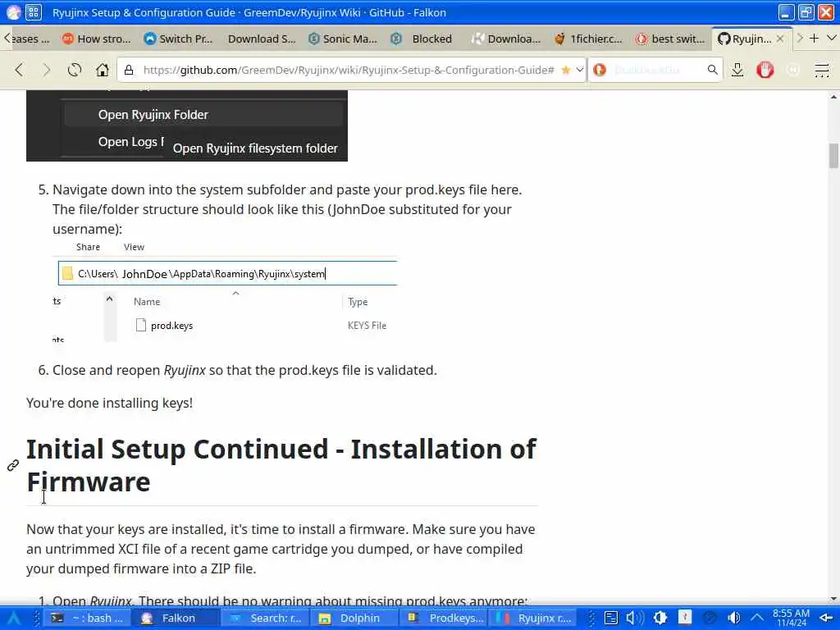Switch to the 'Ryujinx r...' taskbar window
The image size is (840, 630).
[532, 619]
